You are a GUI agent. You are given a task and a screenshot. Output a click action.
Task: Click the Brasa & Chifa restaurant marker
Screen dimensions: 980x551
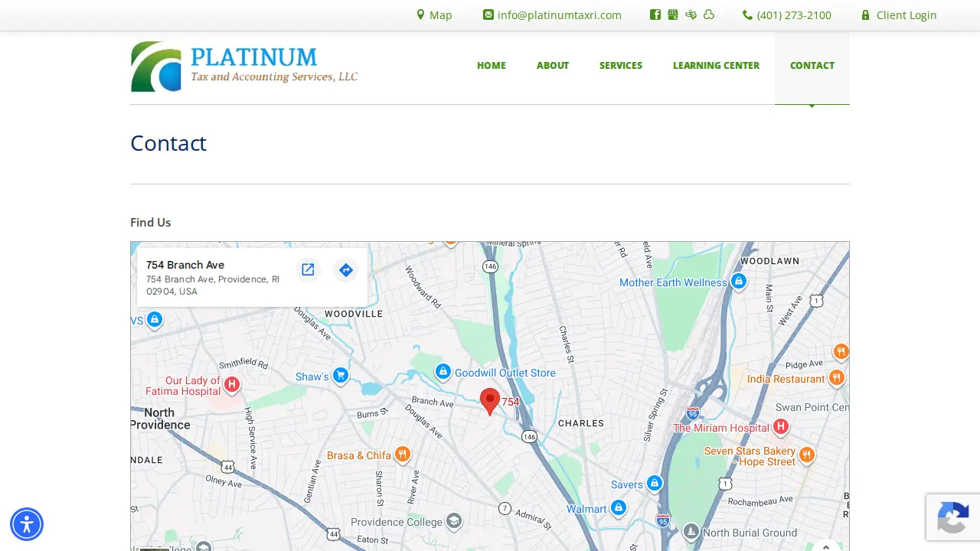[x=402, y=455]
